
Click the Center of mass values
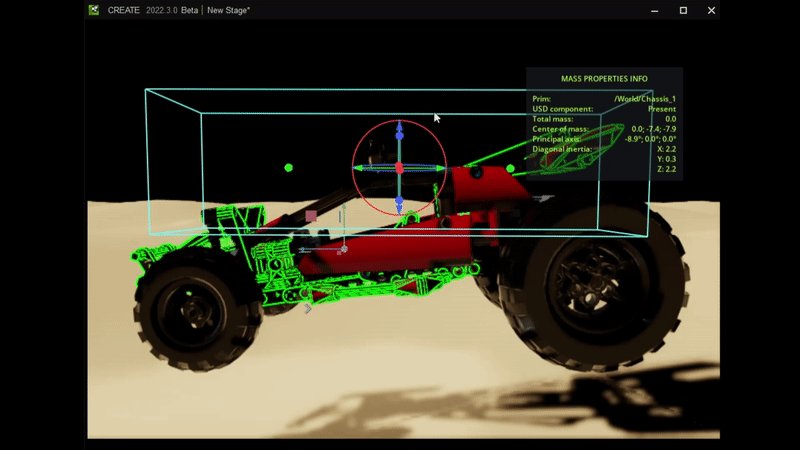click(x=653, y=129)
